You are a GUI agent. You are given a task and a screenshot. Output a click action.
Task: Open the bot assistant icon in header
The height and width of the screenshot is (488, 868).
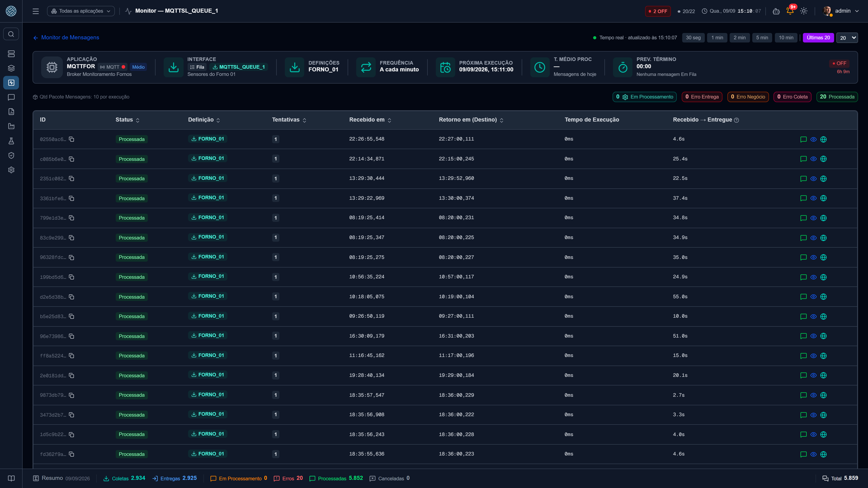776,11
